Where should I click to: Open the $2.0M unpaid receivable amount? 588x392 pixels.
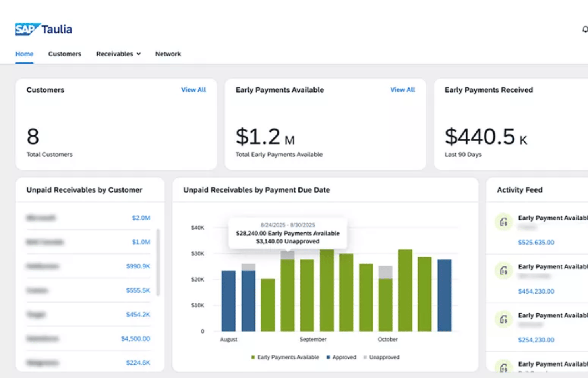(x=141, y=218)
